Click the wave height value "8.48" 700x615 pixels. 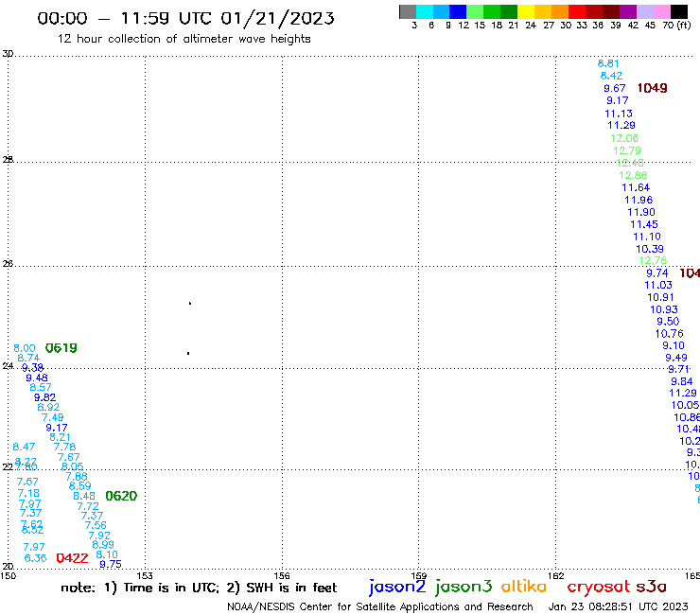click(x=84, y=496)
